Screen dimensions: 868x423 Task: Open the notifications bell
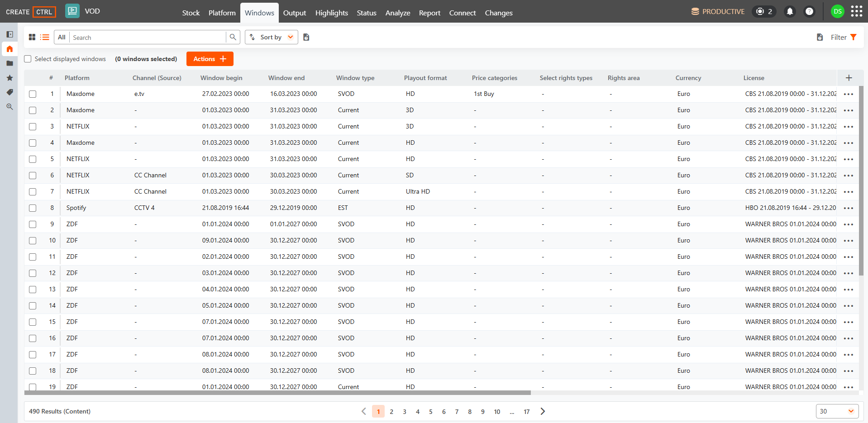pyautogui.click(x=790, y=11)
